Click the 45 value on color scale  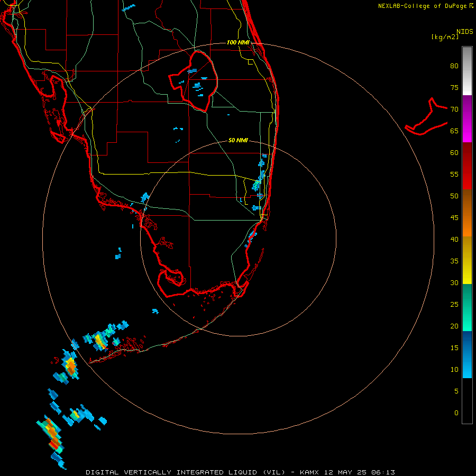point(454,218)
